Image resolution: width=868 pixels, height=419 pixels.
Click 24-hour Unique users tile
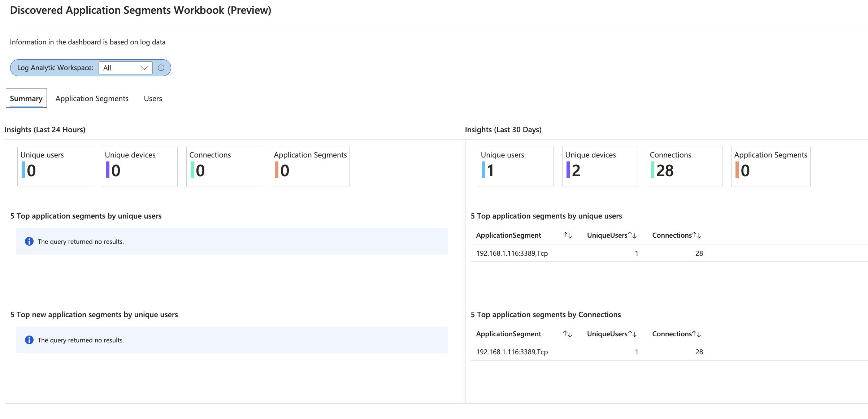(55, 167)
